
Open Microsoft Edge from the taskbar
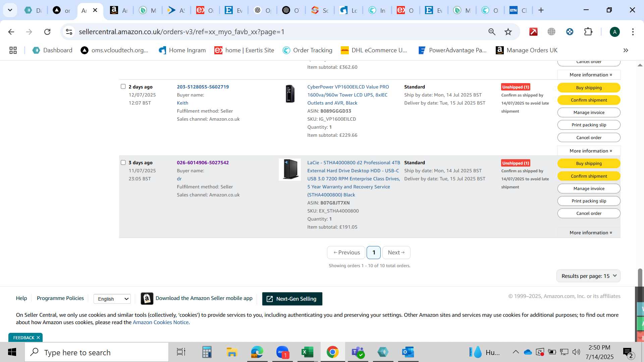click(x=257, y=352)
